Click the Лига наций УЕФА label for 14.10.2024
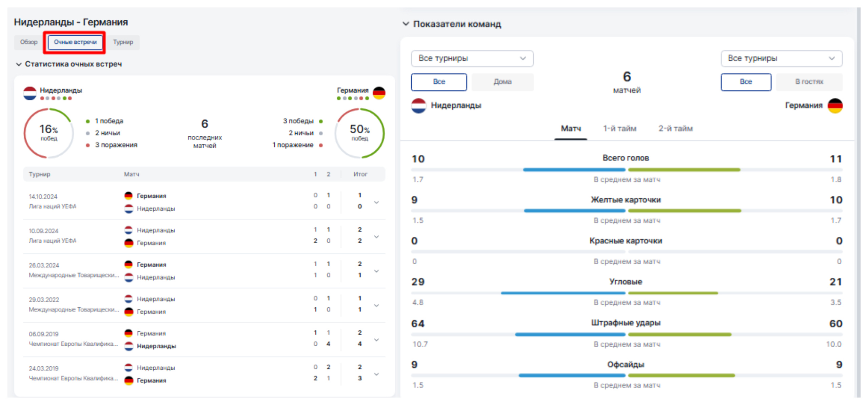This screenshot has height=405, width=868. [53, 206]
